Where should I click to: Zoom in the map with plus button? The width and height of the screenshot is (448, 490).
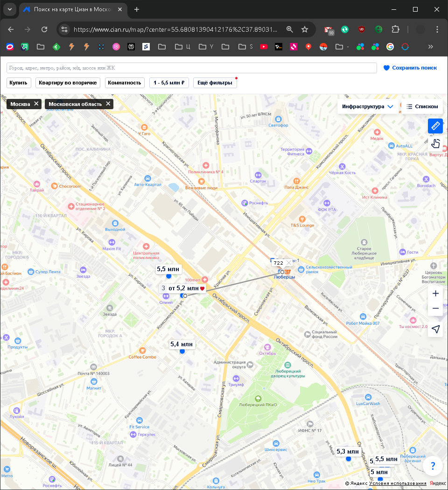coord(435,294)
